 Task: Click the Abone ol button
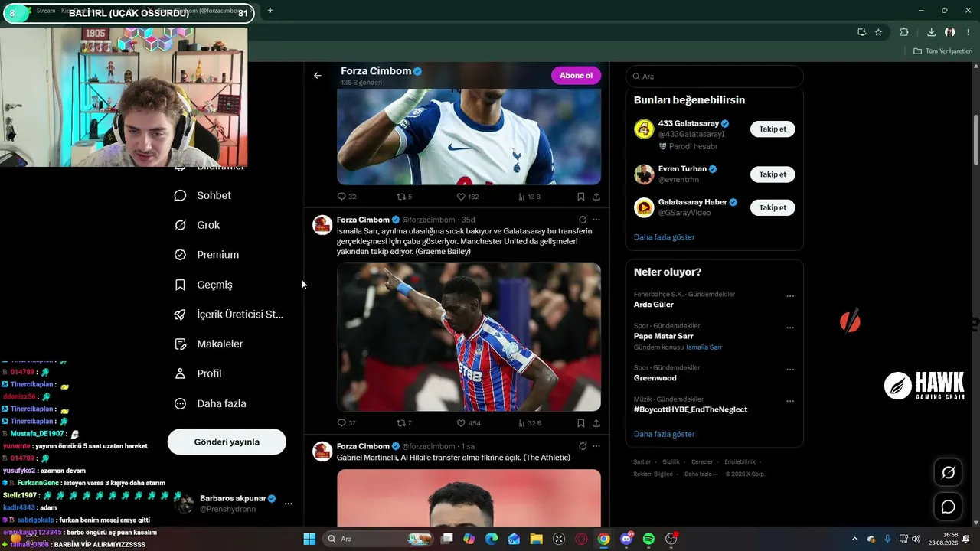(x=576, y=76)
